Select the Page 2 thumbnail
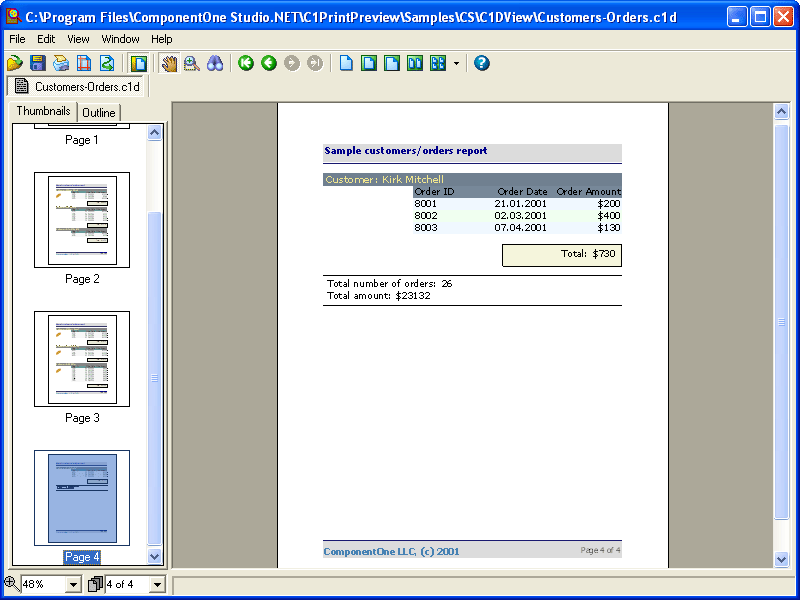Viewport: 800px width, 600px height. (81, 220)
